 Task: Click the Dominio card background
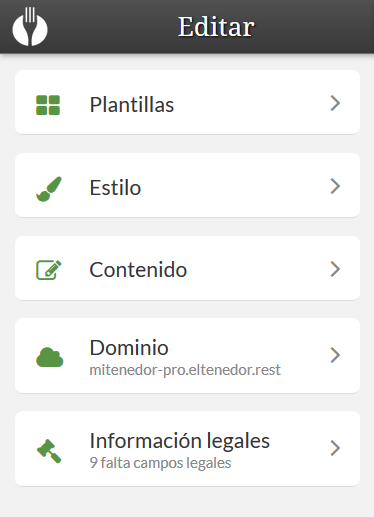click(x=187, y=356)
